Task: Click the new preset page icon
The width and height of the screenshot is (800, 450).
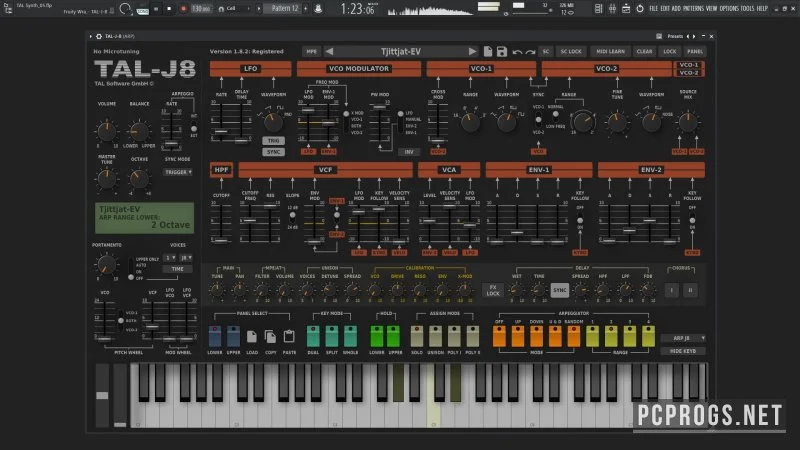Action: [488, 52]
